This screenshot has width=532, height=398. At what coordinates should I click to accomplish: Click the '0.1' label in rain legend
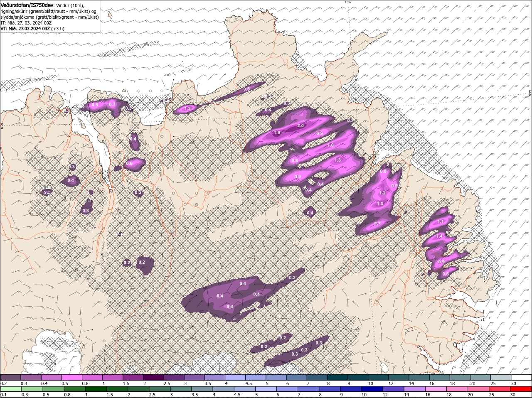(3, 395)
